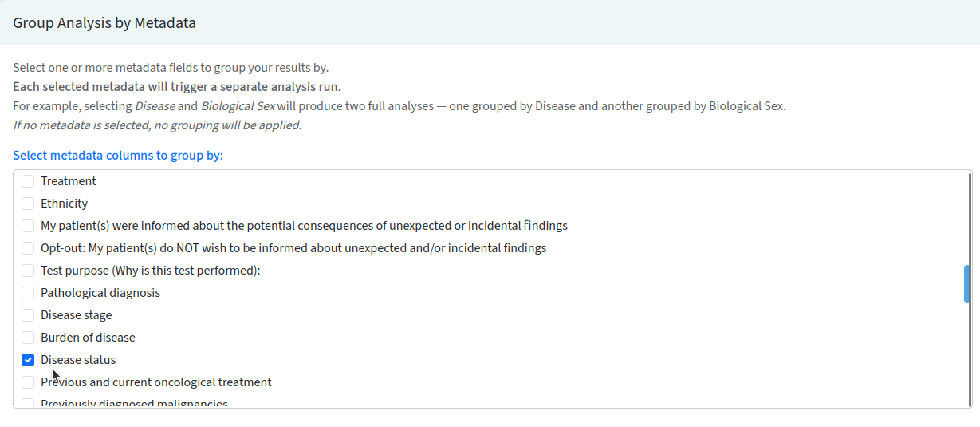
Task: Click the 'Test purpose' label text
Action: point(151,271)
